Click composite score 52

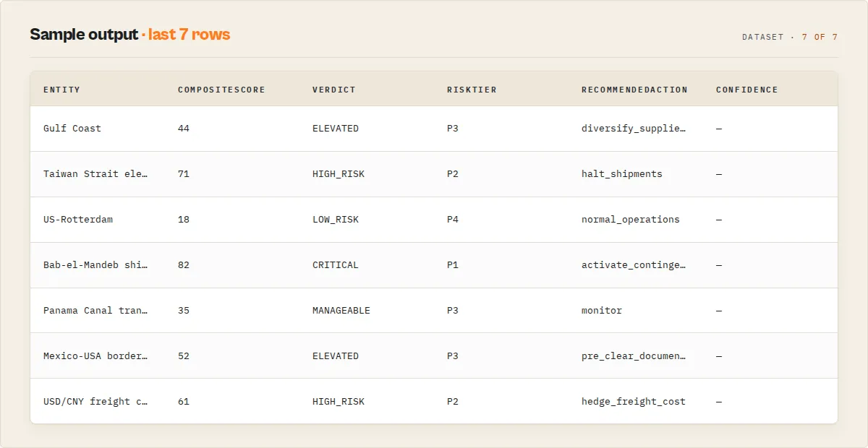coord(184,356)
